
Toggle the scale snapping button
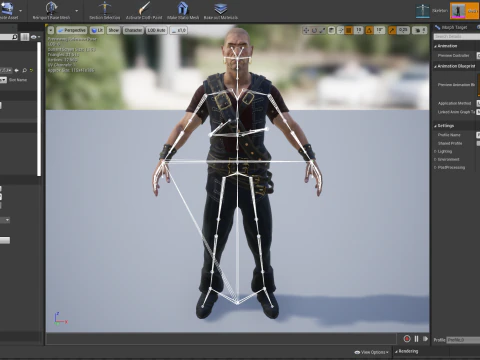pyautogui.click(x=392, y=31)
